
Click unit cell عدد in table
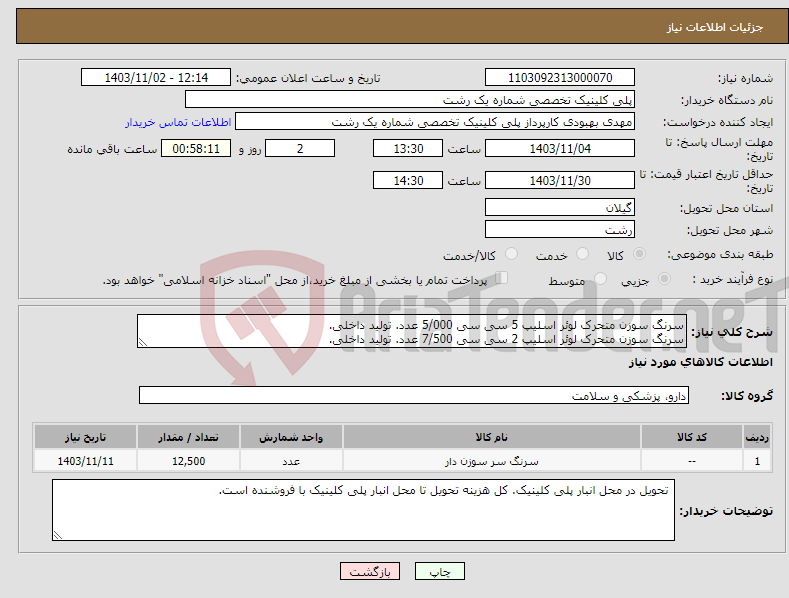(x=291, y=461)
